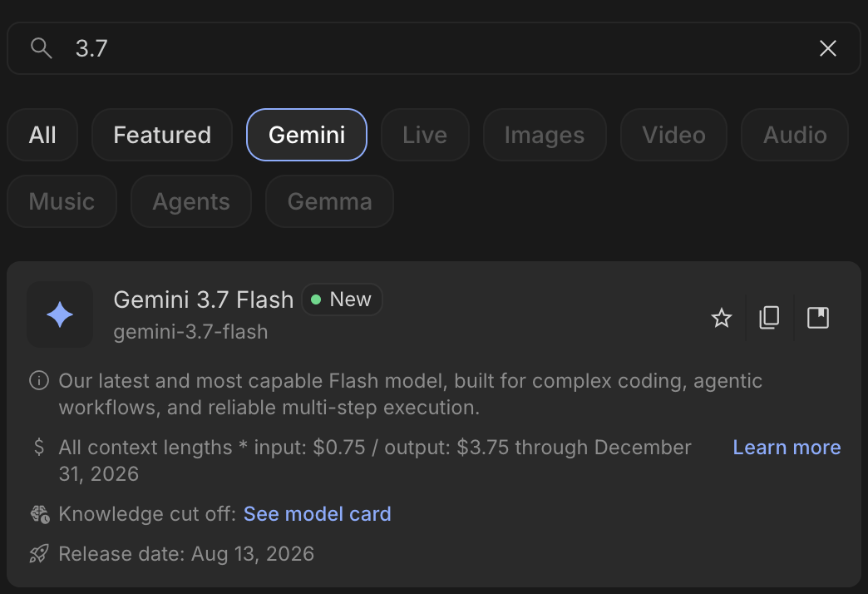Select the Featured filter chip
Viewport: 868px width, 594px height.
pyautogui.click(x=162, y=135)
